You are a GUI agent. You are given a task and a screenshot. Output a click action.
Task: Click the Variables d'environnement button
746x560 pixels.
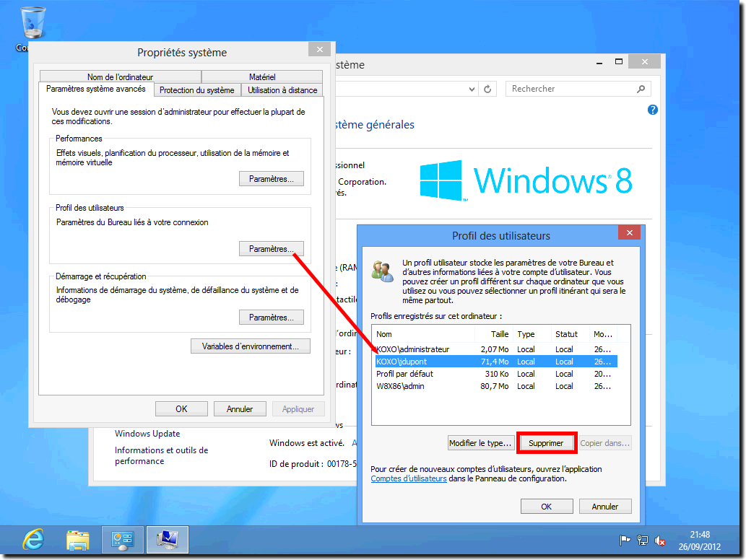[251, 346]
